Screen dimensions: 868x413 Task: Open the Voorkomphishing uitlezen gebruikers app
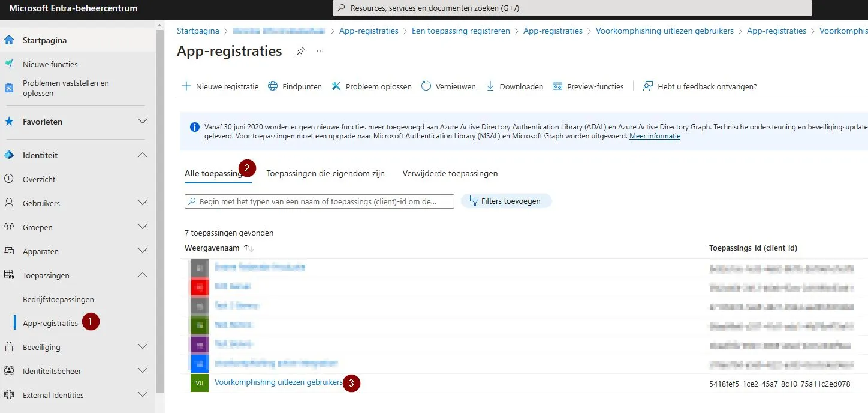coord(279,382)
